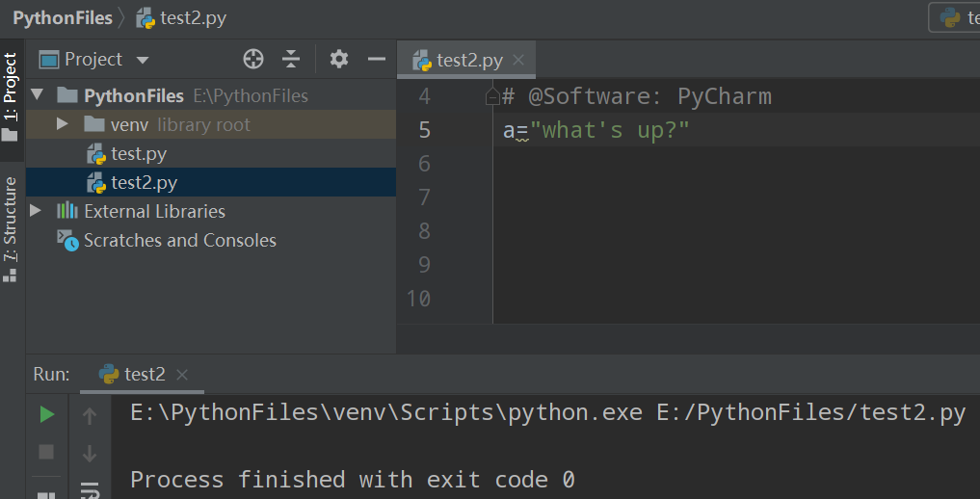The height and width of the screenshot is (499, 980).
Task: Expand the venv folder
Action: [x=62, y=123]
